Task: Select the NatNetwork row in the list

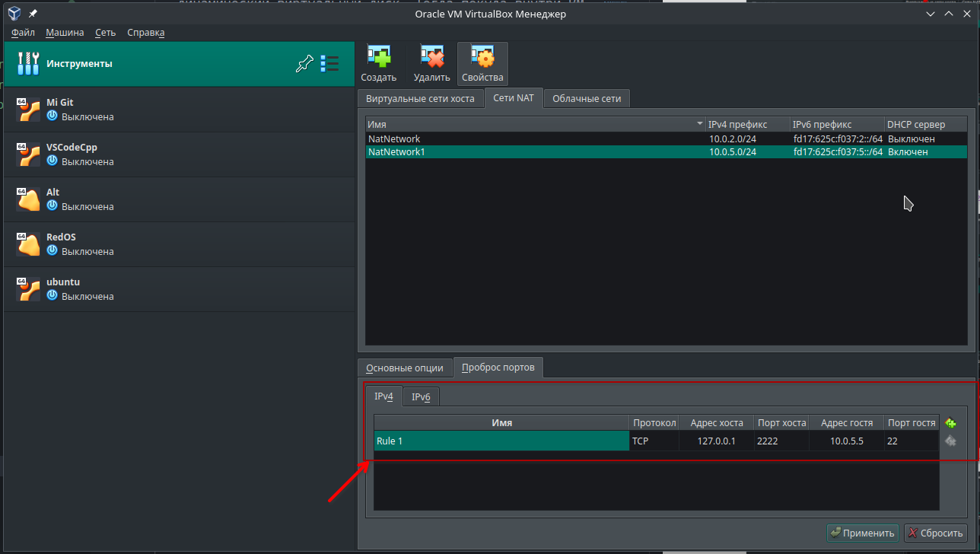Action: click(x=457, y=138)
